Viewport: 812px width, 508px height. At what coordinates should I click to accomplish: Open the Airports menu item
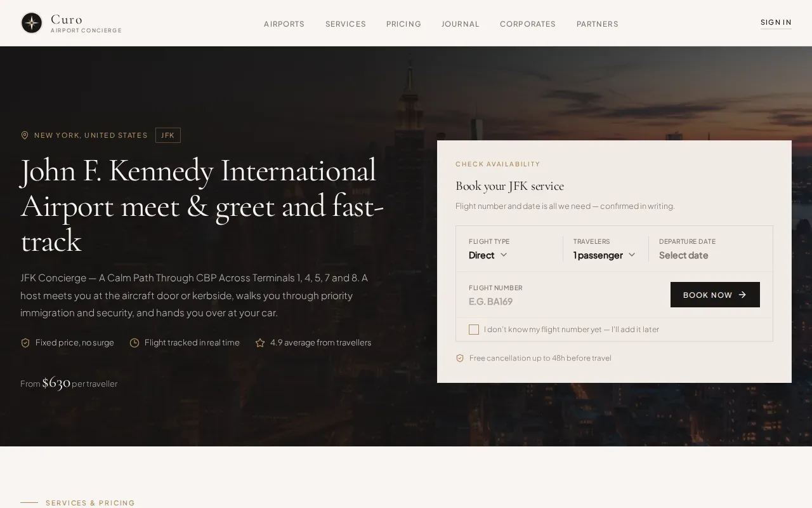[284, 24]
